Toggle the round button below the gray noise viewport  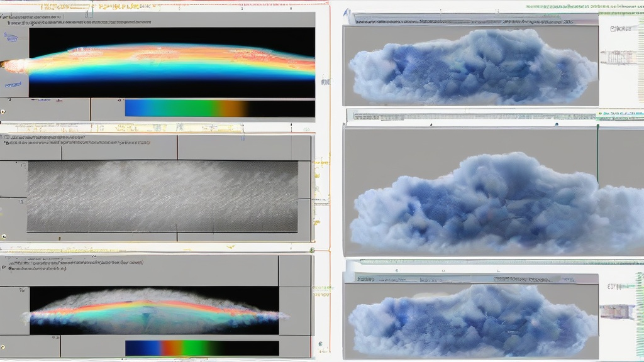[4, 236]
